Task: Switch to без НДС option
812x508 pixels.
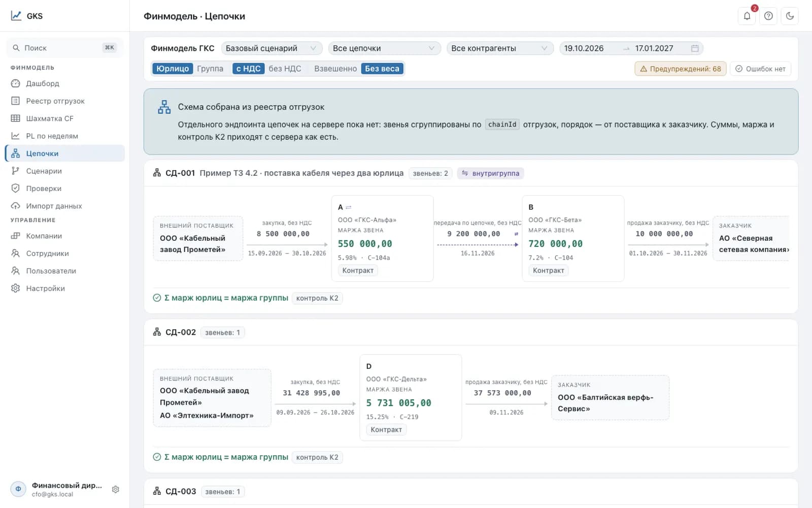Action: [285, 69]
